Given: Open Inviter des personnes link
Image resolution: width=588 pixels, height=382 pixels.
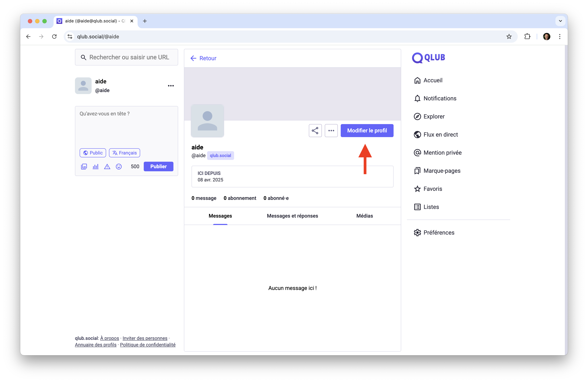Looking at the screenshot, I should (145, 338).
